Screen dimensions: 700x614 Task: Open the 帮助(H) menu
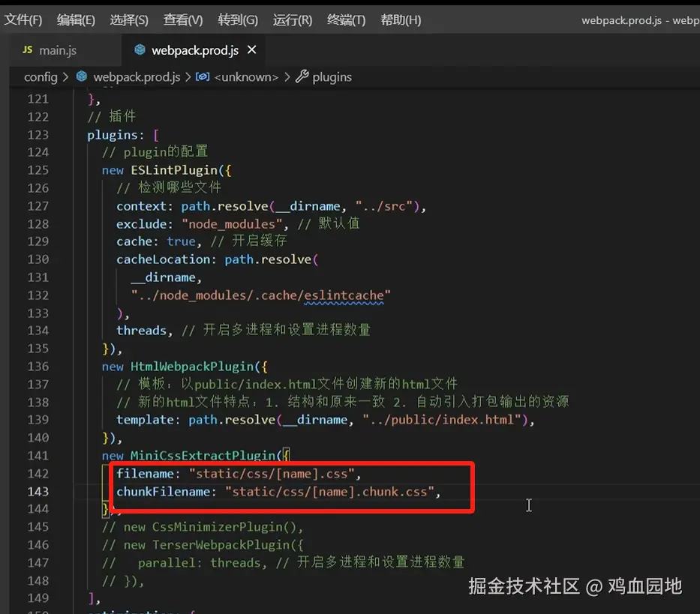pyautogui.click(x=401, y=20)
